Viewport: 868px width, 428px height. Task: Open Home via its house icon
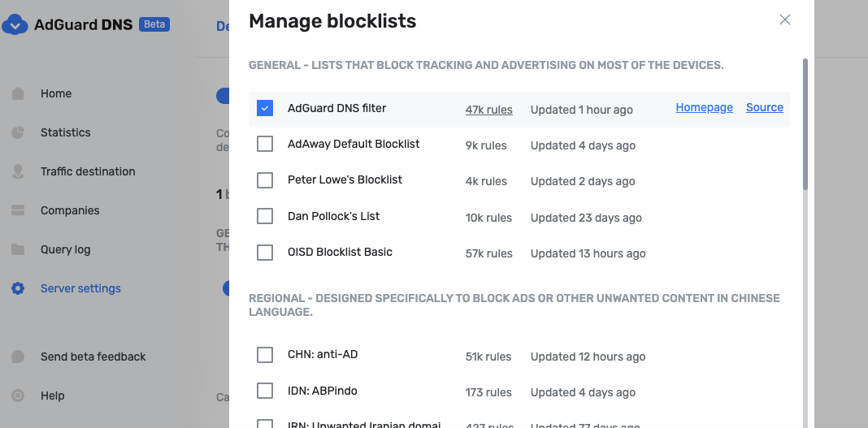18,93
